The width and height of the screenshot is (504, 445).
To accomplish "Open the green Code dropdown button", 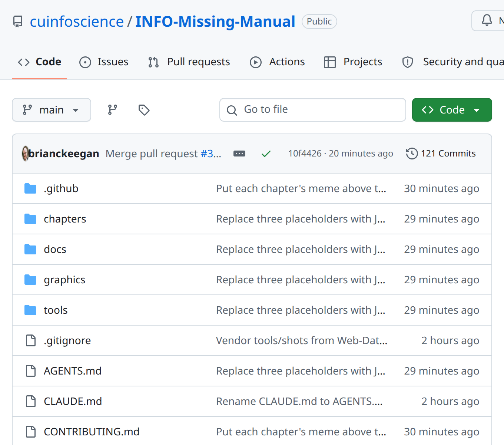I will (x=452, y=110).
